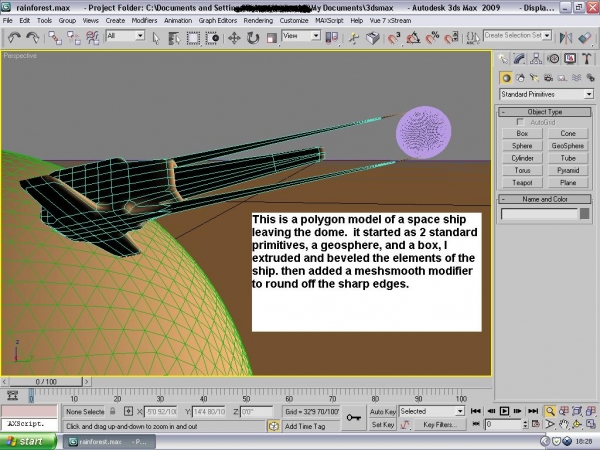Collapse the Object Type rollout
The height and width of the screenshot is (450, 600).
tap(545, 112)
